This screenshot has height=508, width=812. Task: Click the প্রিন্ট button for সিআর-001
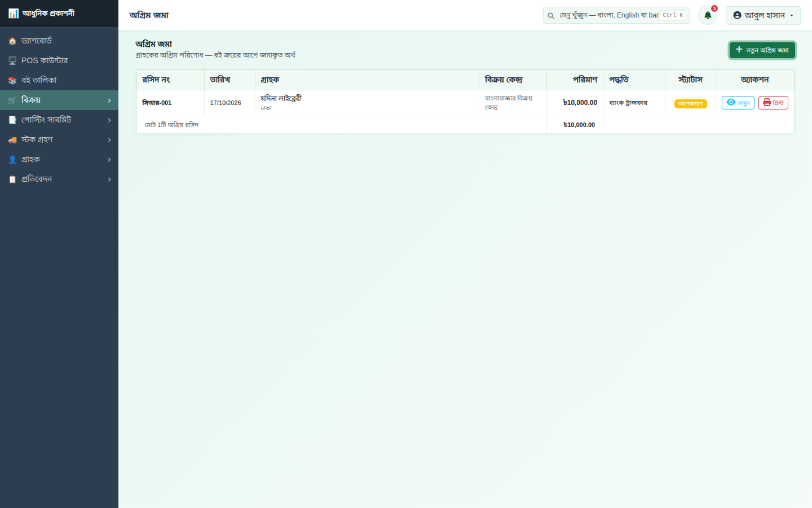(x=773, y=103)
